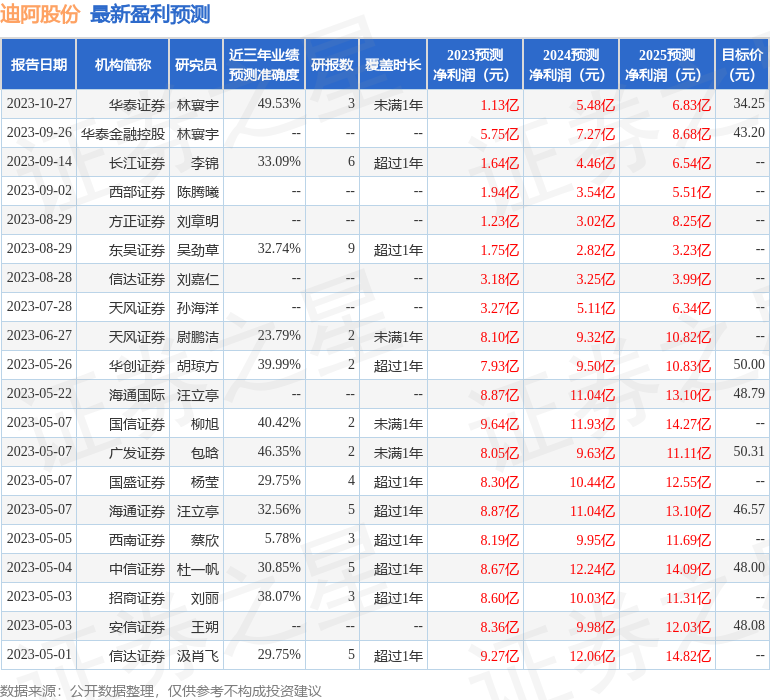
Task: Click the 2025预测净利润 column header
Action: coord(667,64)
